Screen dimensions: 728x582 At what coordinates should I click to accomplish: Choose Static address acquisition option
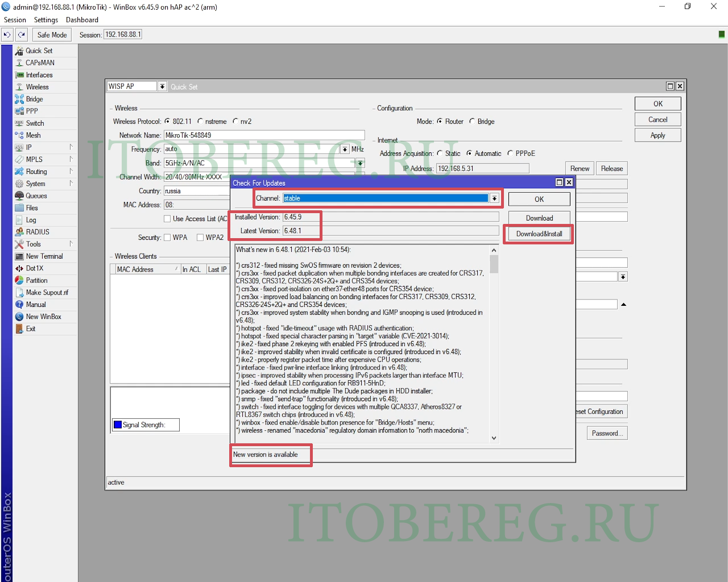(440, 153)
